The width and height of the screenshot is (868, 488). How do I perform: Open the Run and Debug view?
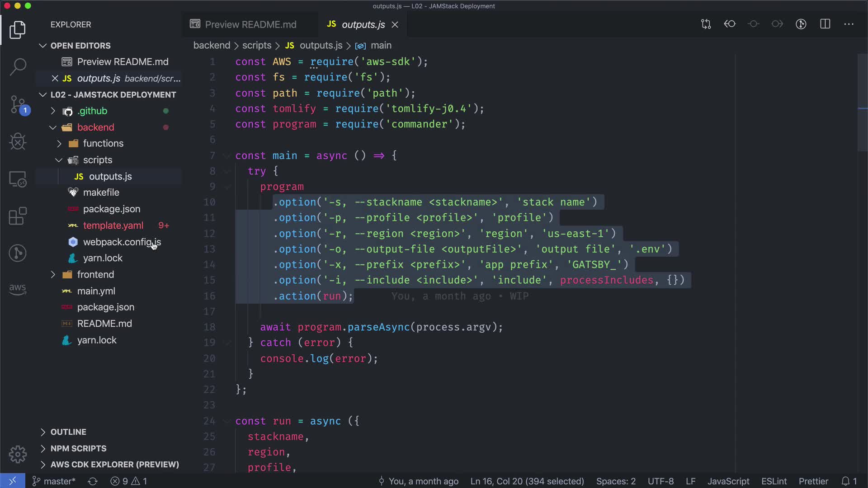[18, 142]
